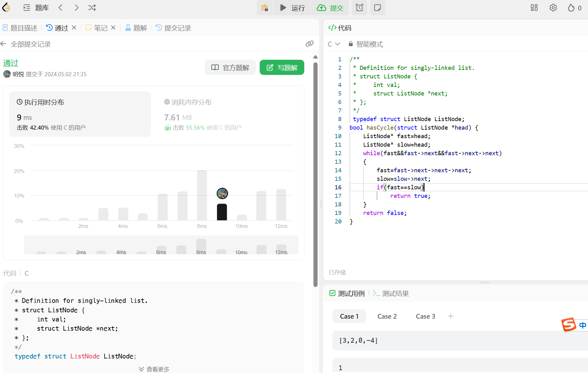
Task: Switch to 题目描述 tab
Action: pyautogui.click(x=20, y=28)
